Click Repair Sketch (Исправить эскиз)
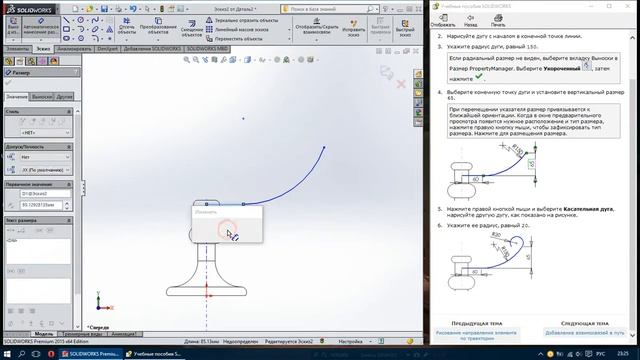Screen dimensions: 640x360 pyautogui.click(x=353, y=28)
